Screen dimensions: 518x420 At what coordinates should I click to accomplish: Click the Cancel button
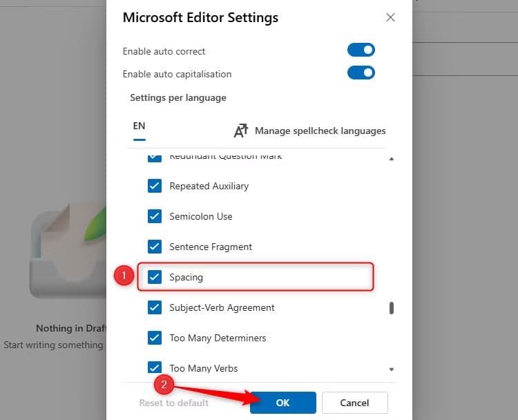click(x=354, y=403)
